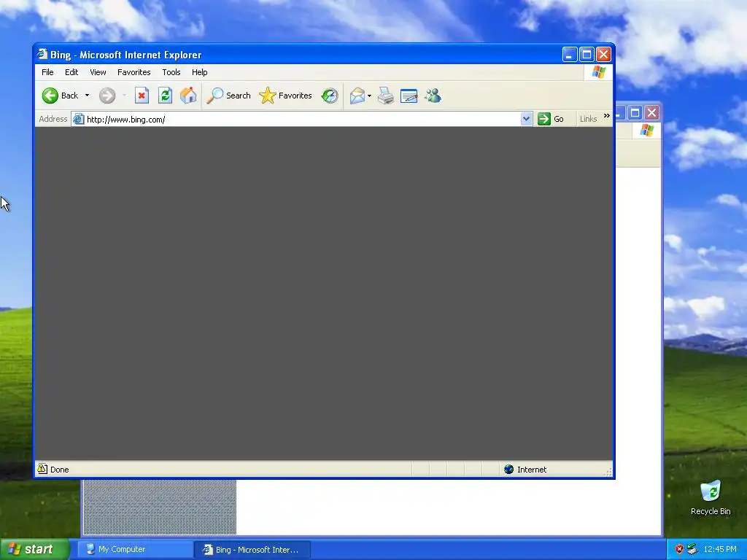Grab the IE window resize grip corner
747x560 pixels.
click(x=608, y=472)
